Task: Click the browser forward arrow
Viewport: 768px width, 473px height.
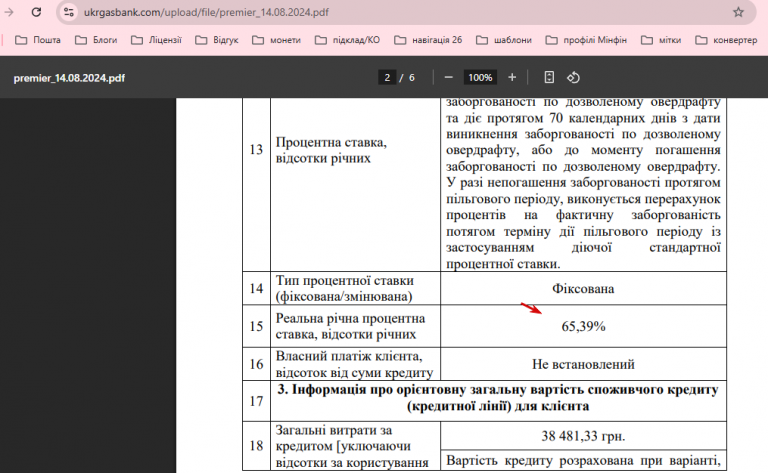Action: [9, 12]
